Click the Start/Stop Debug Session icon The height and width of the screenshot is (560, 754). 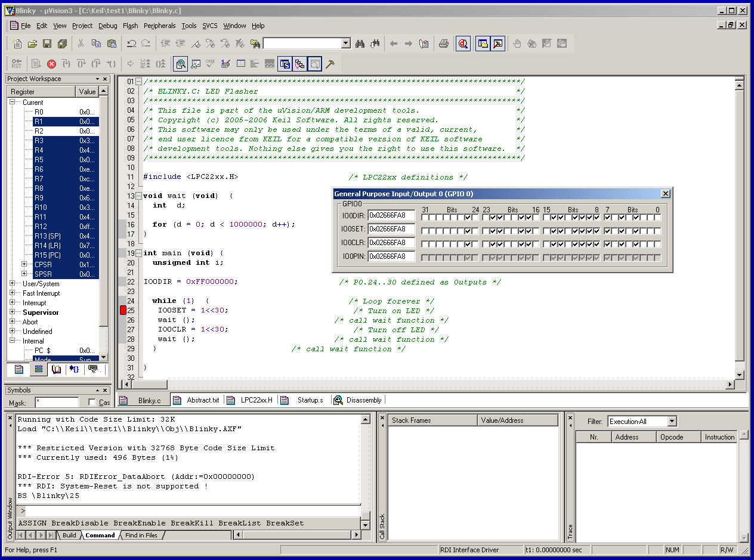[463, 44]
